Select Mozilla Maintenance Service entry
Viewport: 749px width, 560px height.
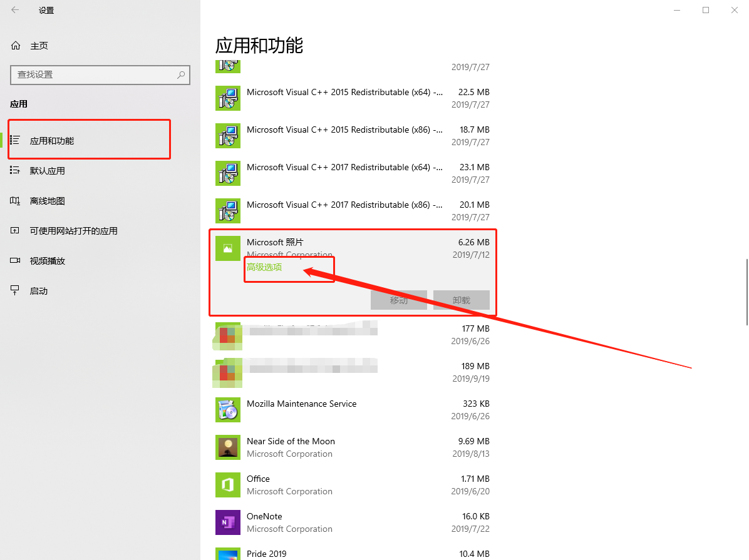click(x=302, y=404)
